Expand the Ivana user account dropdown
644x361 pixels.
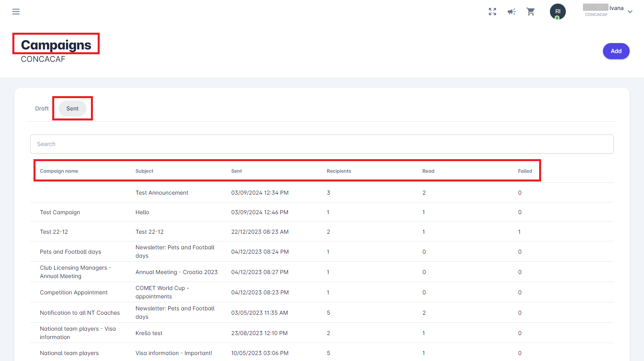point(630,12)
